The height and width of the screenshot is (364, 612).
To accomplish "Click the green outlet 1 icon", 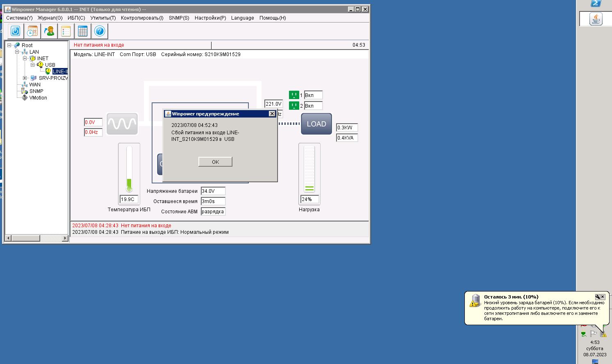I will [294, 95].
